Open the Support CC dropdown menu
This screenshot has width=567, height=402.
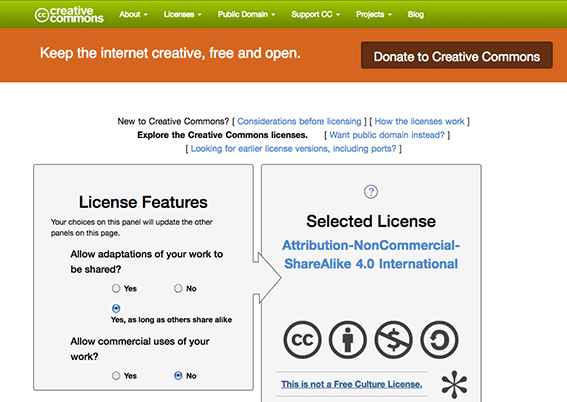(315, 14)
